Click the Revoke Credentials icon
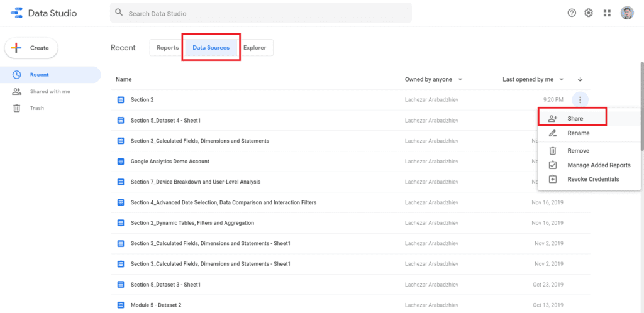 point(553,179)
